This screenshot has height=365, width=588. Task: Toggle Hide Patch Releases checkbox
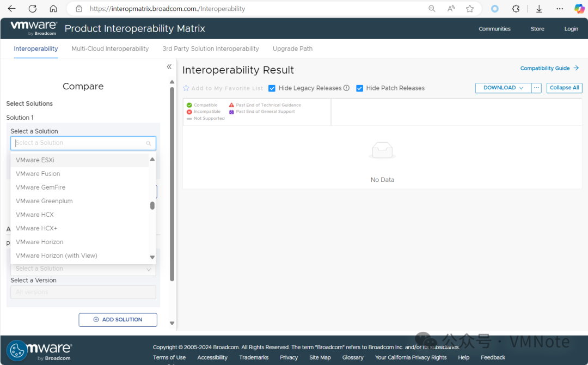(x=360, y=88)
